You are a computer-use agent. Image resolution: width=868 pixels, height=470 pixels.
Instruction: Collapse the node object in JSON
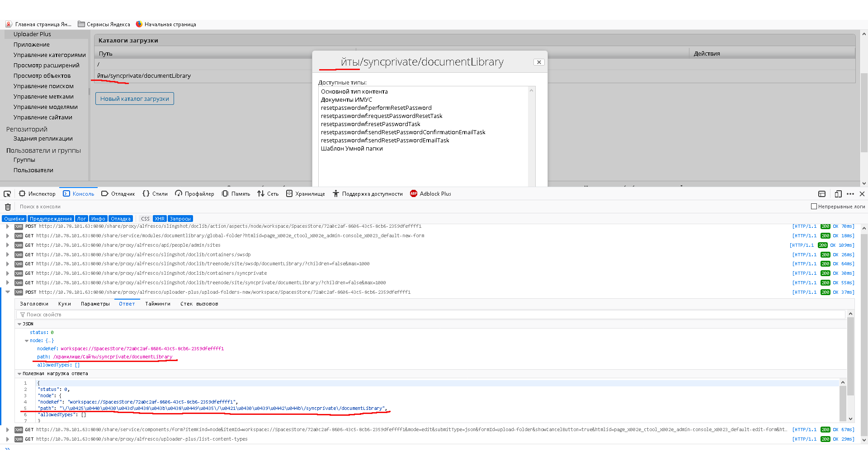pyautogui.click(x=27, y=341)
